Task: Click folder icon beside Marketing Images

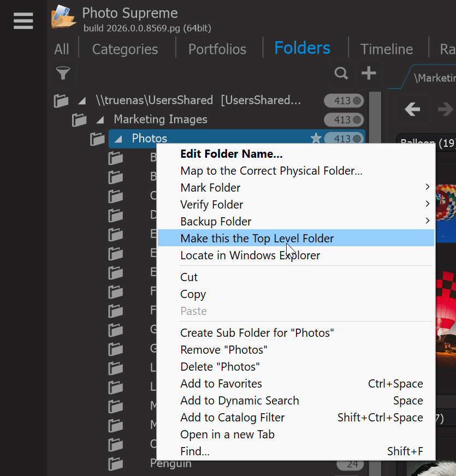Action: coord(79,120)
